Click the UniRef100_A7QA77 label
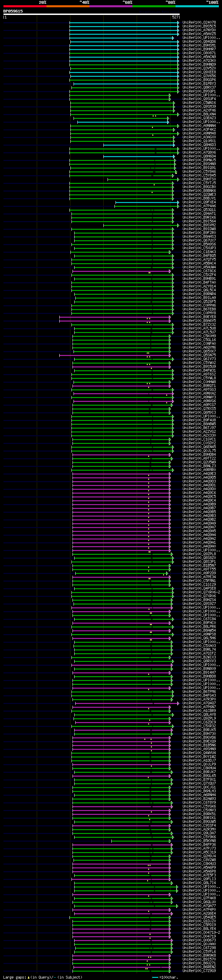 199,906
